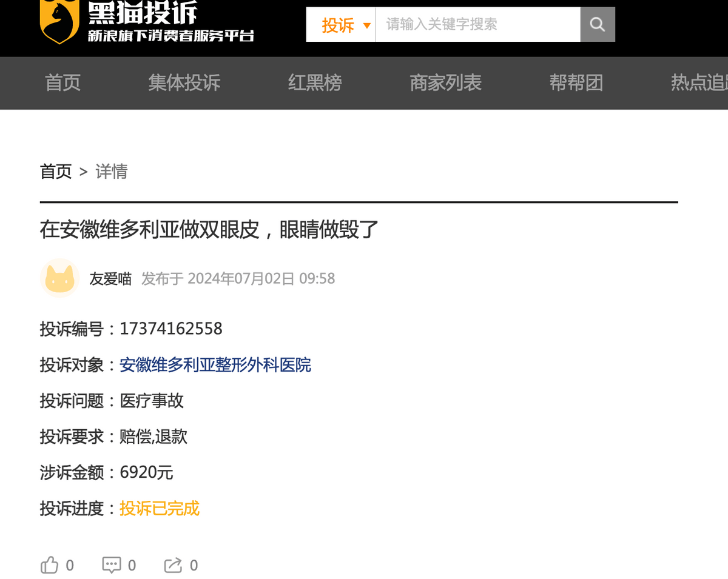The height and width of the screenshot is (579, 728).
Task: Open the 安徽维多利亚整形外科医院 merchant link
Action: (215, 365)
